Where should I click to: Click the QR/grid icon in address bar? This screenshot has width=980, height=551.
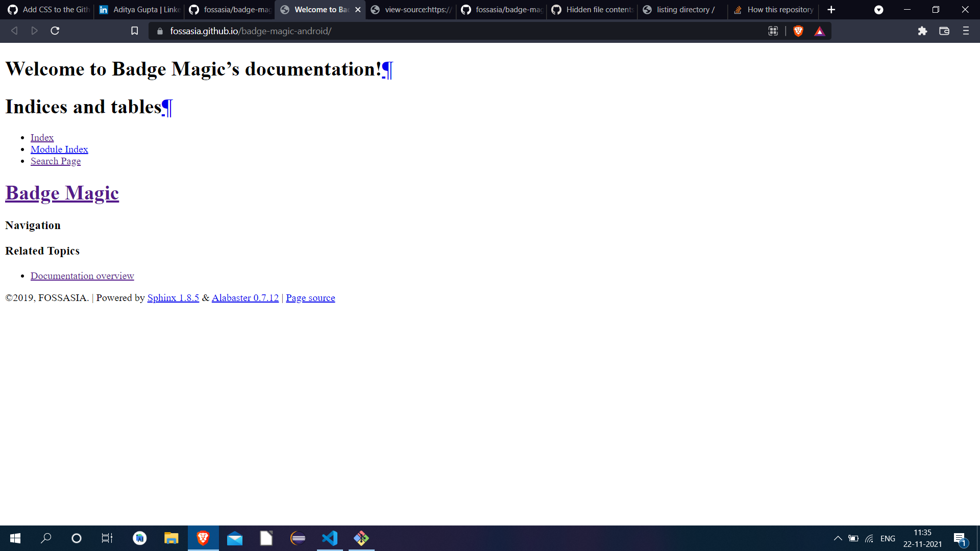[773, 31]
